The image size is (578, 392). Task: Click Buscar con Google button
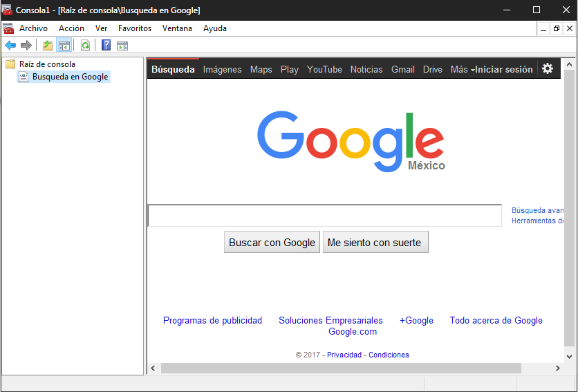coord(272,242)
